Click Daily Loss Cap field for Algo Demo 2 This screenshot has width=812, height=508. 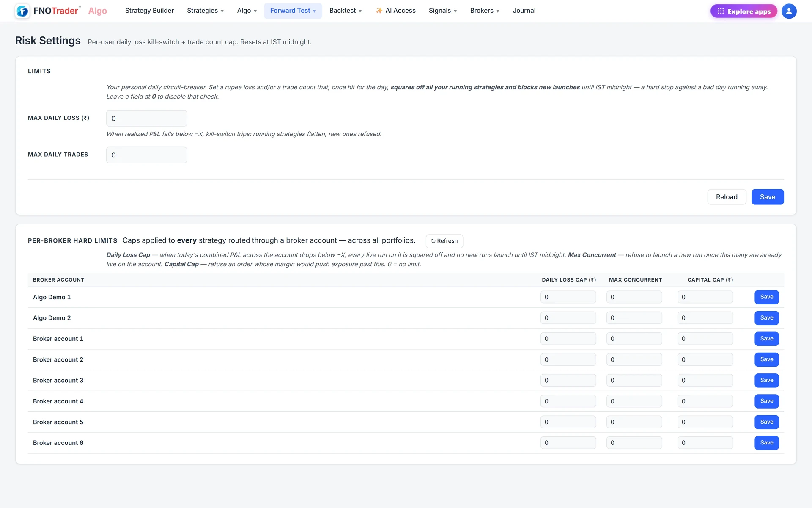click(568, 318)
